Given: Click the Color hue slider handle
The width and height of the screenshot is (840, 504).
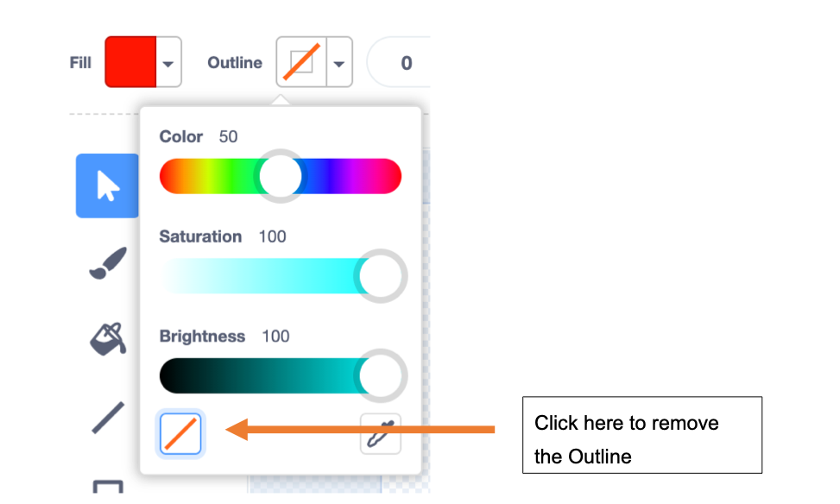Looking at the screenshot, I should pyautogui.click(x=281, y=176).
